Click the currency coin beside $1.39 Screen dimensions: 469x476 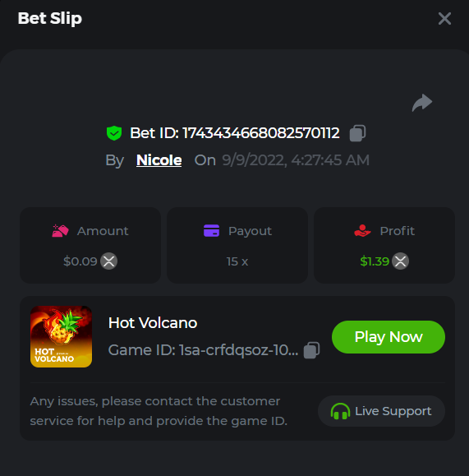401,261
